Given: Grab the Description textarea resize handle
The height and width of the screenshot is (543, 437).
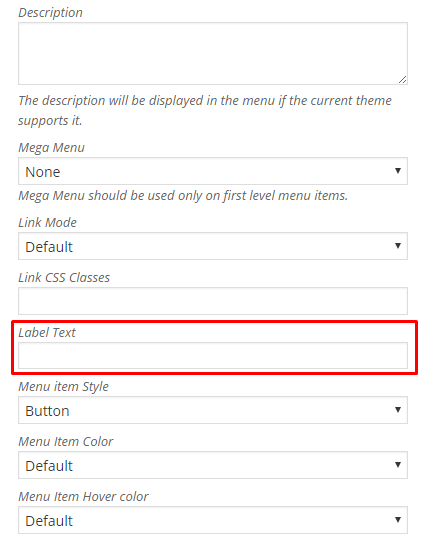Looking at the screenshot, I should [x=402, y=80].
